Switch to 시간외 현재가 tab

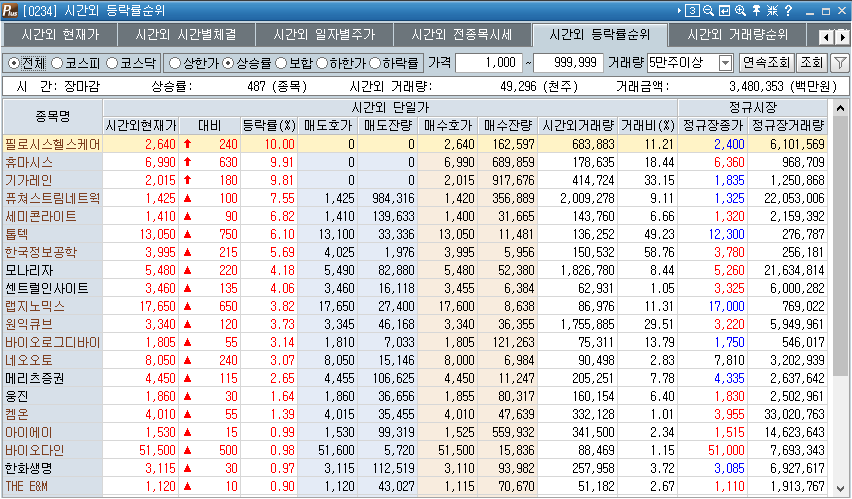60,35
